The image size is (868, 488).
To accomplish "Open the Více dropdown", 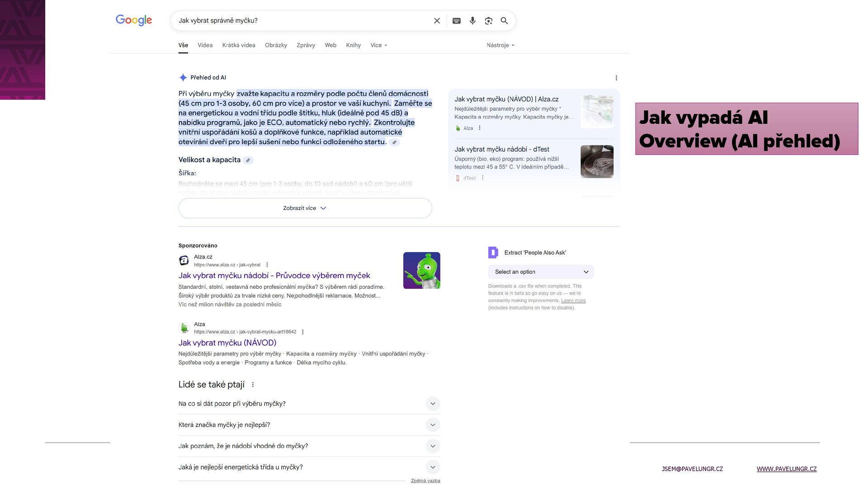I will click(x=379, y=45).
